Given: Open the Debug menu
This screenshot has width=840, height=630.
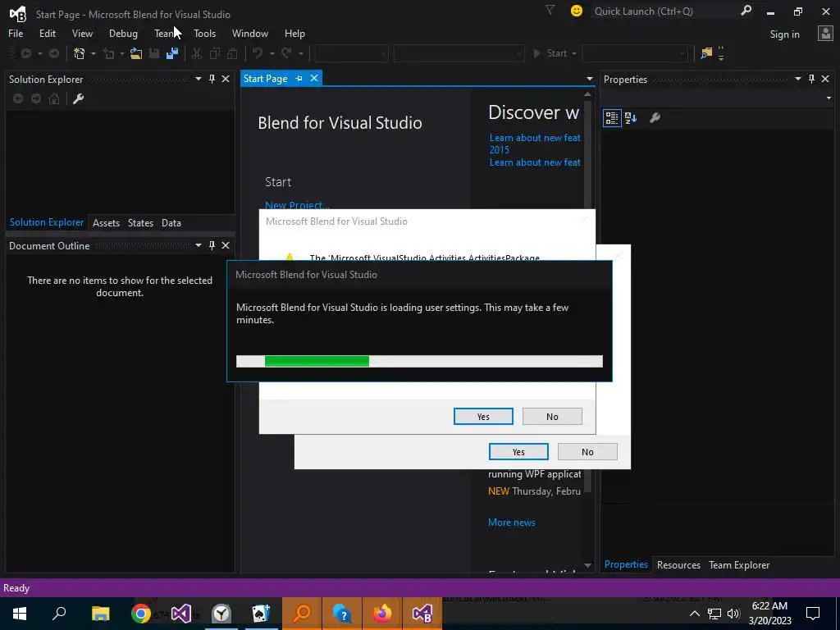Looking at the screenshot, I should tap(123, 34).
